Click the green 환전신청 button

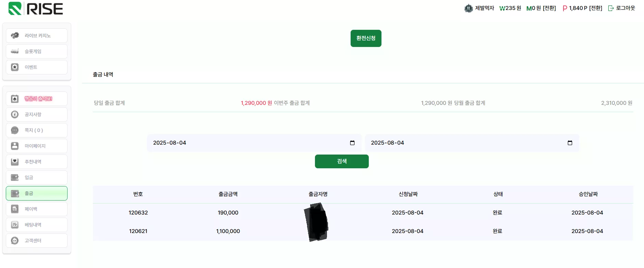366,38
